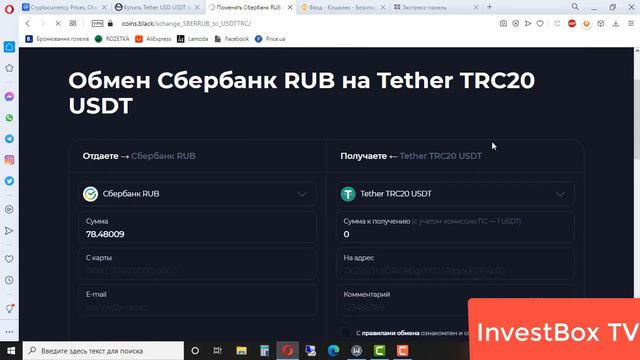Open Microsoft Edge from taskbar
640x360 pixels.
point(333,351)
